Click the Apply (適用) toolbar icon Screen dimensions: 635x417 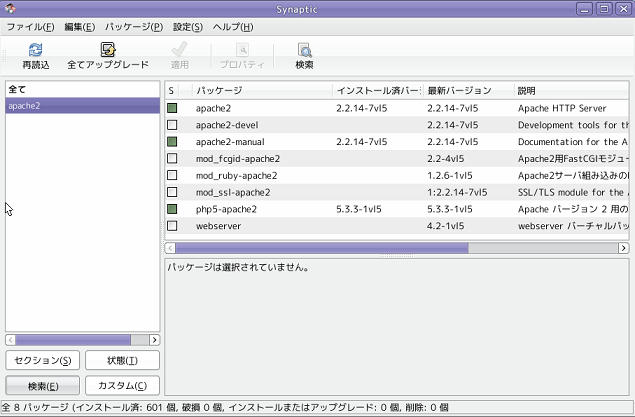[179, 50]
